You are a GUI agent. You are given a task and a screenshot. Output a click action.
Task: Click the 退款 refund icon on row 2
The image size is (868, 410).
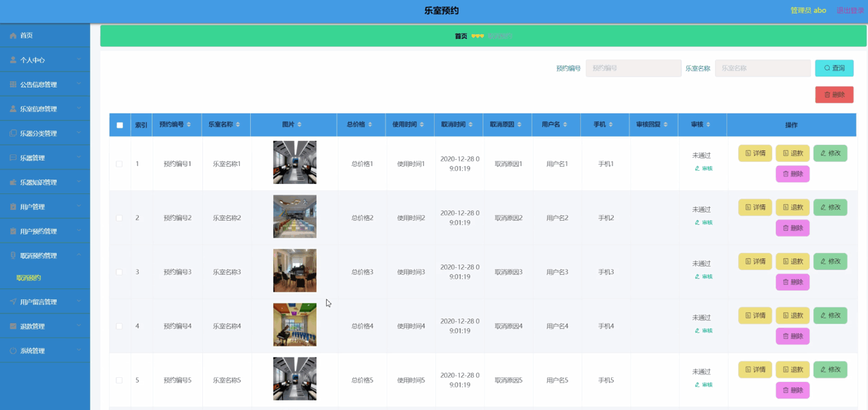pos(793,207)
